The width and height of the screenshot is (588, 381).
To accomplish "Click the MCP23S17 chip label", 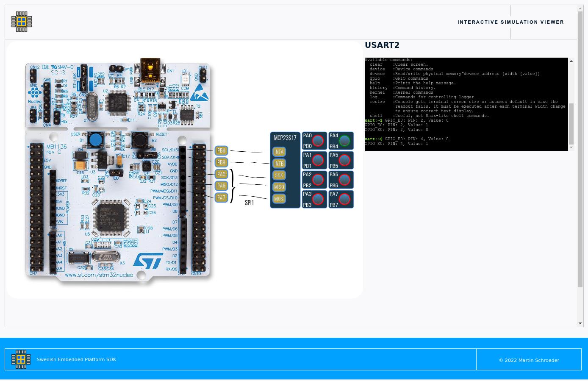I will coord(285,138).
